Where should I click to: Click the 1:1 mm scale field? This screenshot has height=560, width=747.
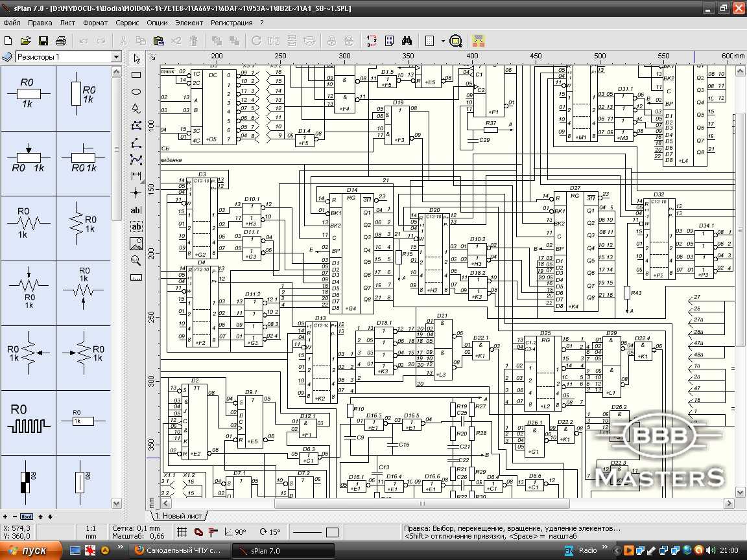(91, 532)
